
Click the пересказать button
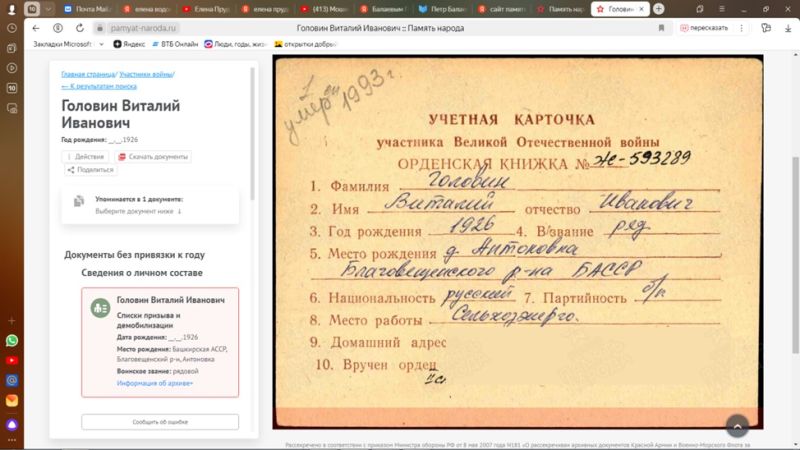tap(704, 28)
